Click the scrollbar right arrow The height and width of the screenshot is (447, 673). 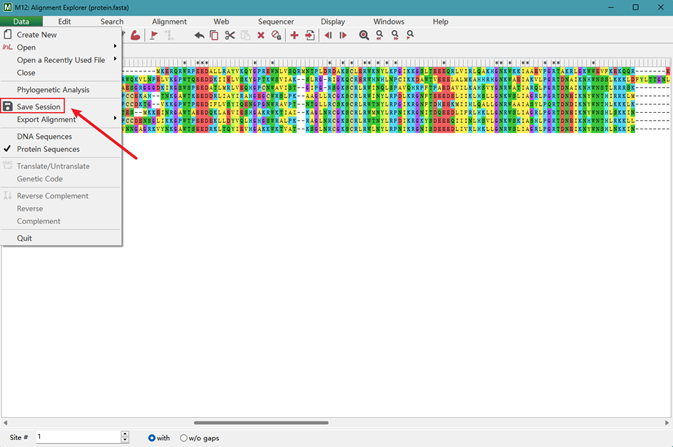(667, 423)
